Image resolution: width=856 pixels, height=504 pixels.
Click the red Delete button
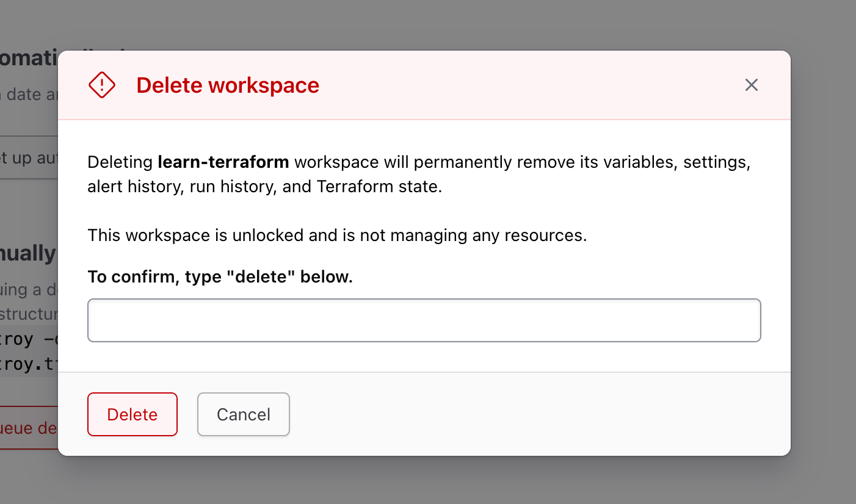pos(132,414)
